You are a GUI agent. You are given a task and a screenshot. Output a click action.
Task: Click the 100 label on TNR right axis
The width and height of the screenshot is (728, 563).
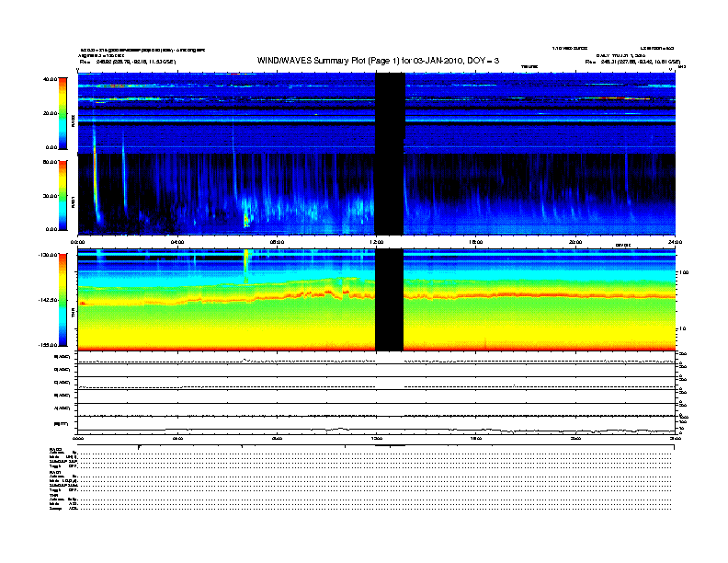click(684, 272)
